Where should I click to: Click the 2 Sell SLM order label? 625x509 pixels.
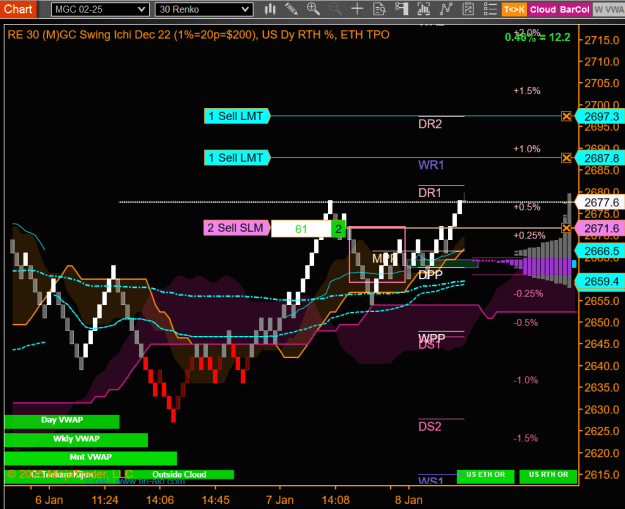[236, 228]
